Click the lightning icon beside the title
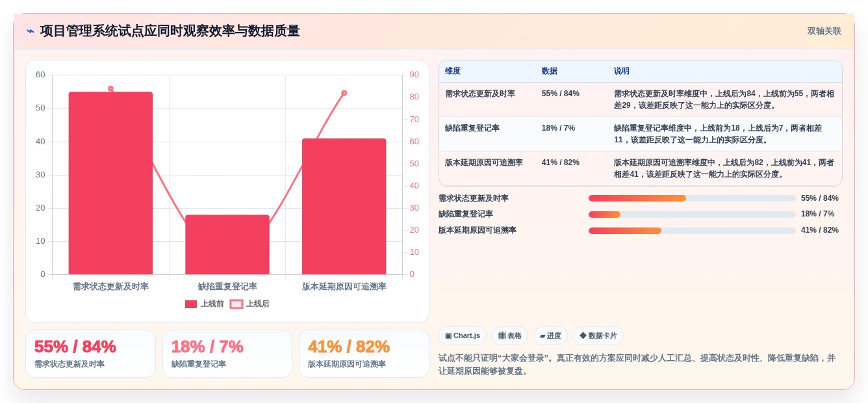The height and width of the screenshot is (403, 868). tap(31, 31)
